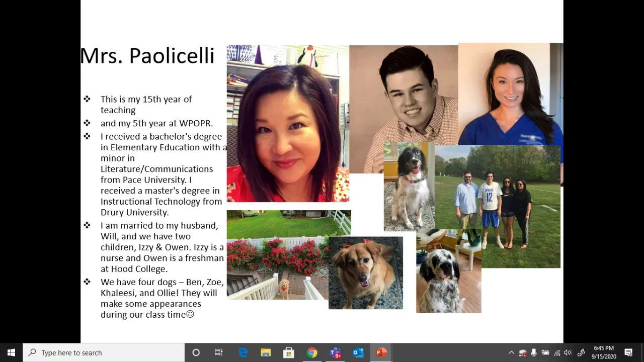Click 'This is my 15th year of teaching'
This screenshot has width=644, height=362.
146,105
